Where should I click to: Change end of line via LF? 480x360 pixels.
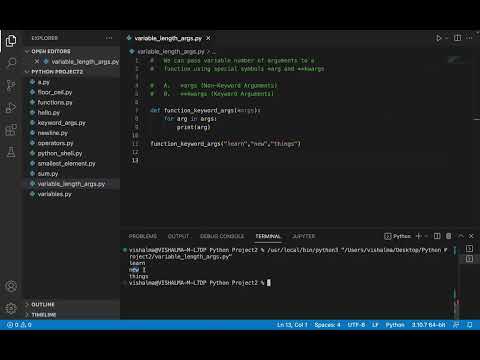click(375, 325)
